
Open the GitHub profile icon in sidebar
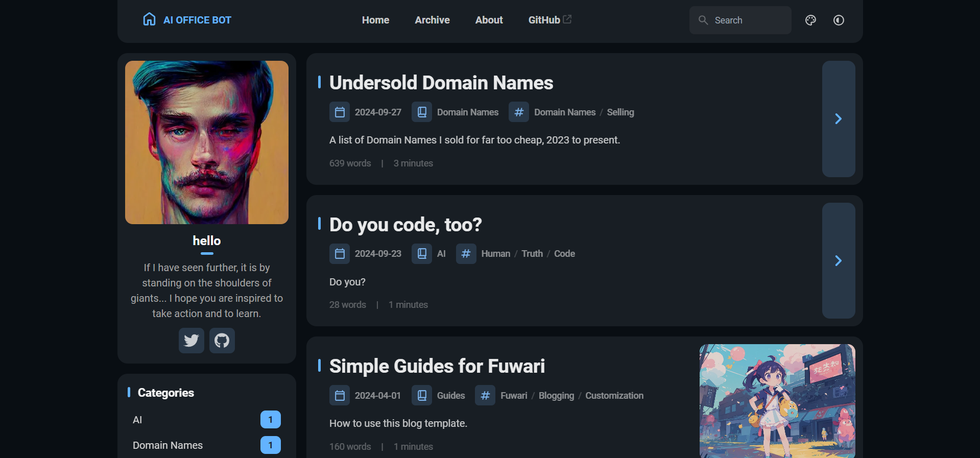pos(222,341)
